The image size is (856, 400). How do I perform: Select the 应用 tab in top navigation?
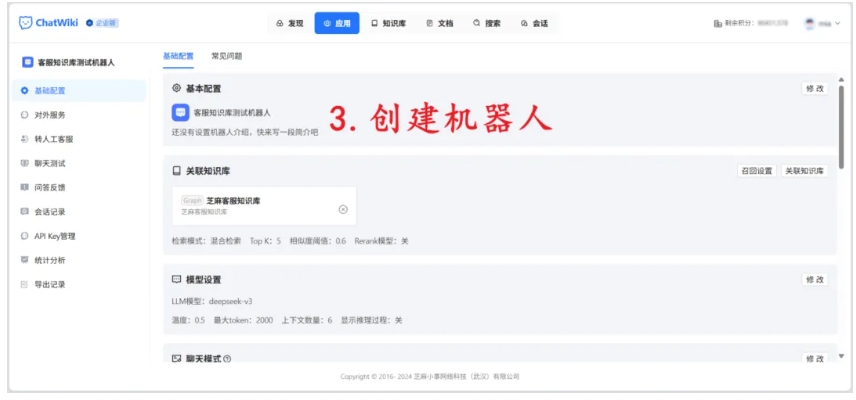tap(337, 23)
